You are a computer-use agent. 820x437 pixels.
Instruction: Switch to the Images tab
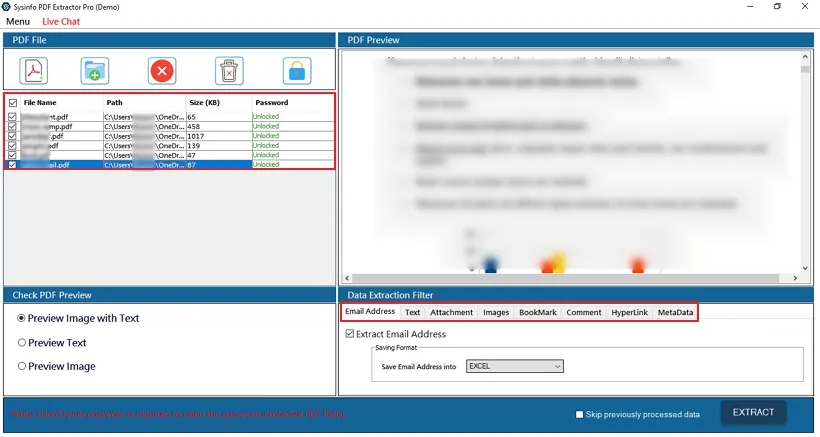coord(496,313)
